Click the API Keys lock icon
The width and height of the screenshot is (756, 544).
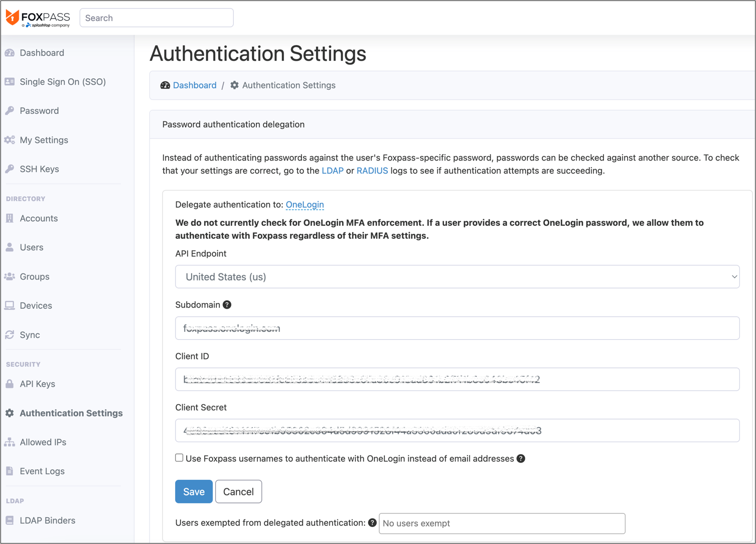(x=10, y=384)
